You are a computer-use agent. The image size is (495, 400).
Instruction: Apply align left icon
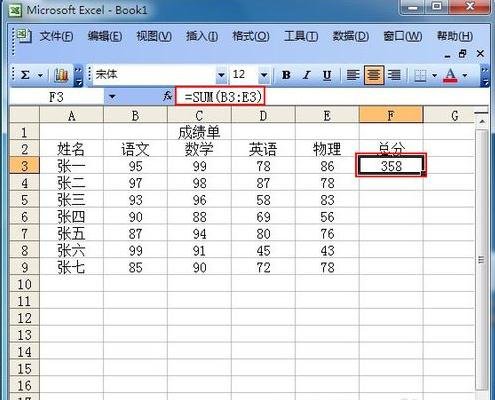tap(353, 75)
